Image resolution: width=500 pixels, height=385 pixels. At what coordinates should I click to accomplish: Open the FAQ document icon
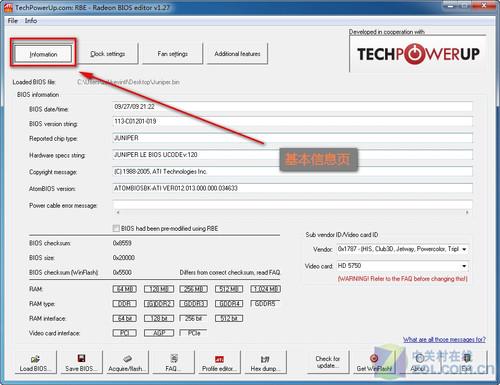[174, 358]
